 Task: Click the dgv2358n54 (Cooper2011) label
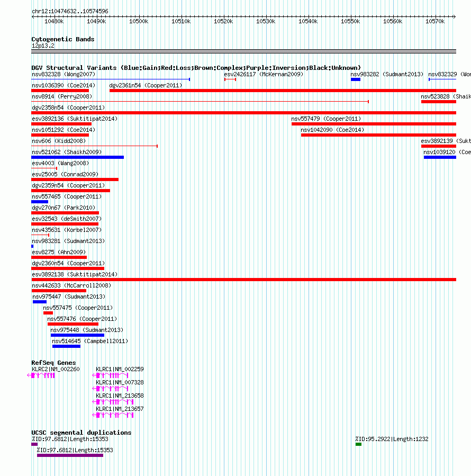pos(68,108)
